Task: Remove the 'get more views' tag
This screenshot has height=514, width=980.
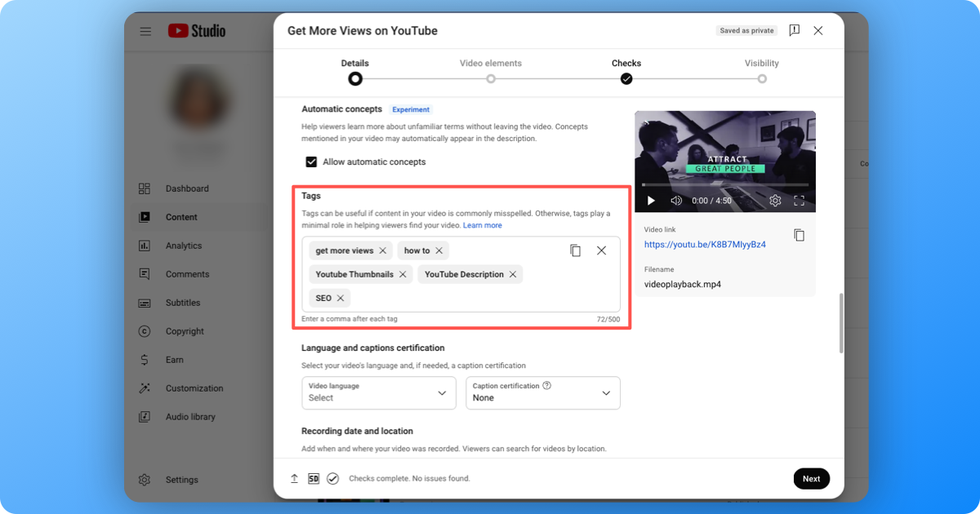Action: click(x=383, y=250)
